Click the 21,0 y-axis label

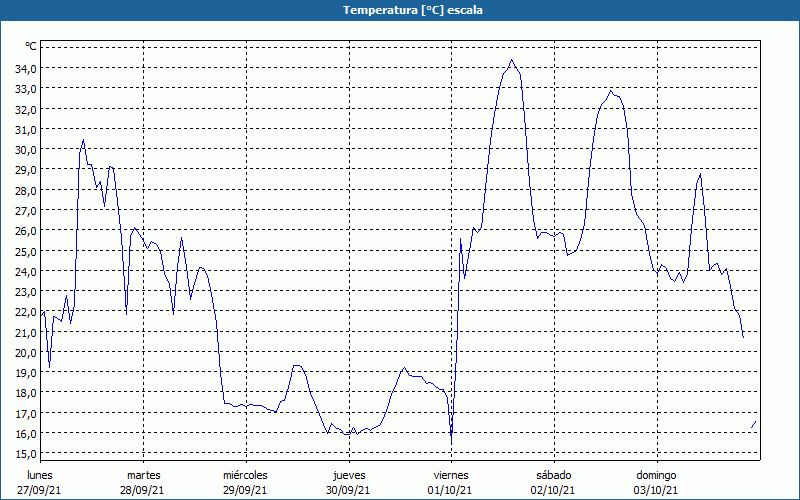point(26,332)
